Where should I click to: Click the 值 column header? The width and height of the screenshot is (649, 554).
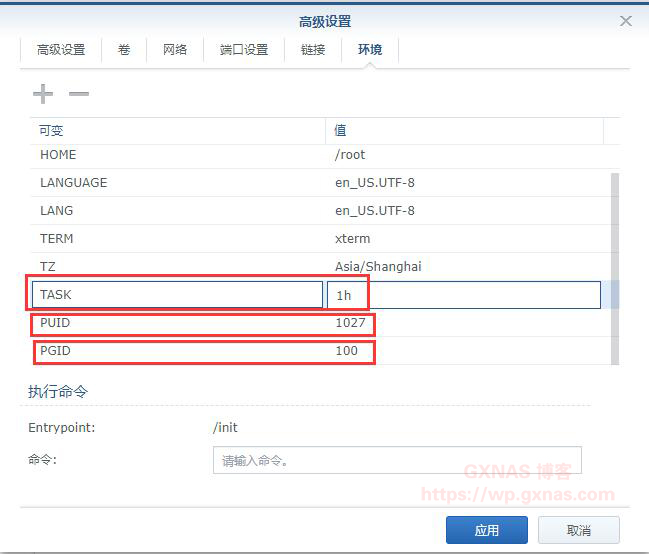coord(464,131)
